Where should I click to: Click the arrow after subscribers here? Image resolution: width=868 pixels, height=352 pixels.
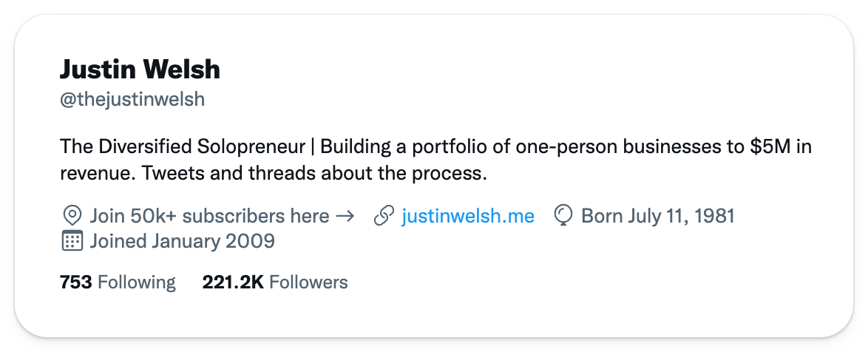345,216
